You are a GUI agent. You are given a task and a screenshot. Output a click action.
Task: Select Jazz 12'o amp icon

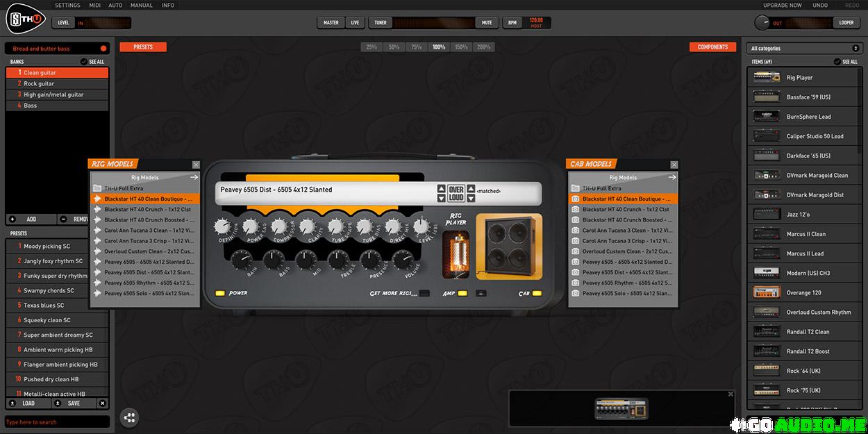(767, 215)
